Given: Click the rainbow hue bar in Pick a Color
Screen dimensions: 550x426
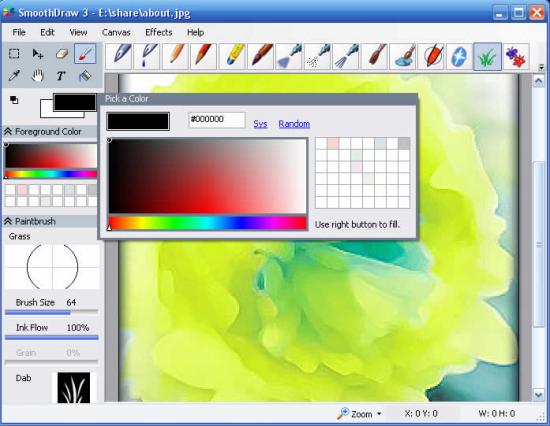Looking at the screenshot, I should pyautogui.click(x=208, y=223).
